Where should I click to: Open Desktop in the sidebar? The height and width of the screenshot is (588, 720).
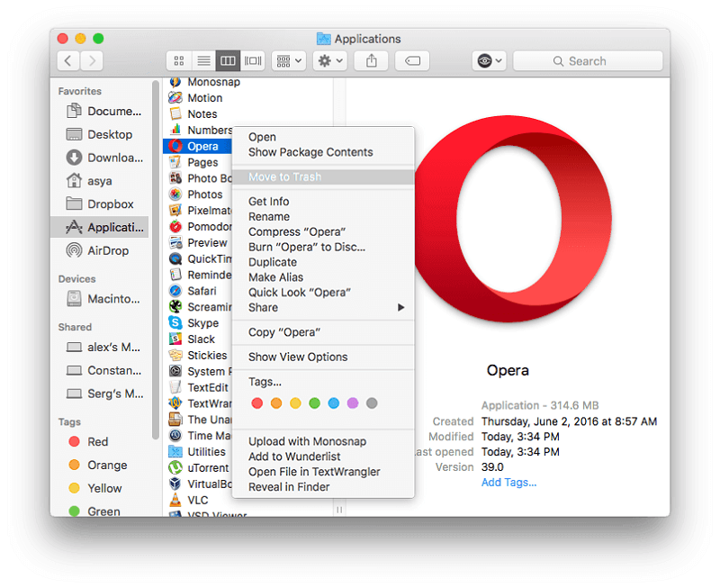pyautogui.click(x=100, y=134)
